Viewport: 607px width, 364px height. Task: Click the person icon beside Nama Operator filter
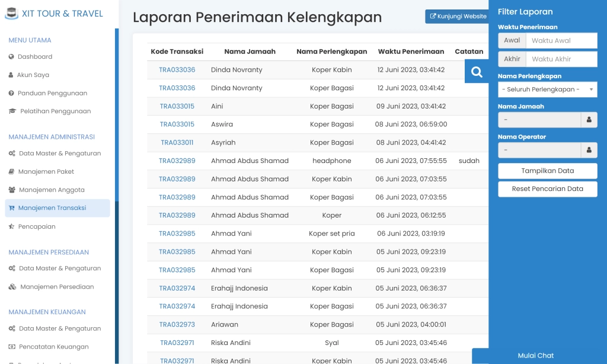tap(589, 150)
